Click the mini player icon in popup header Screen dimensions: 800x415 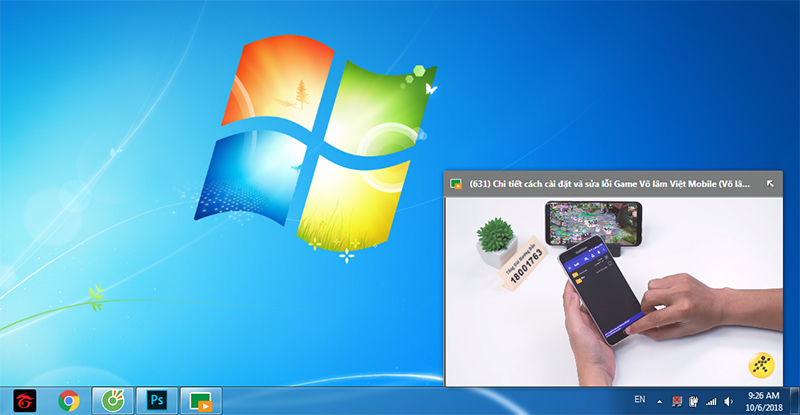pyautogui.click(x=456, y=184)
